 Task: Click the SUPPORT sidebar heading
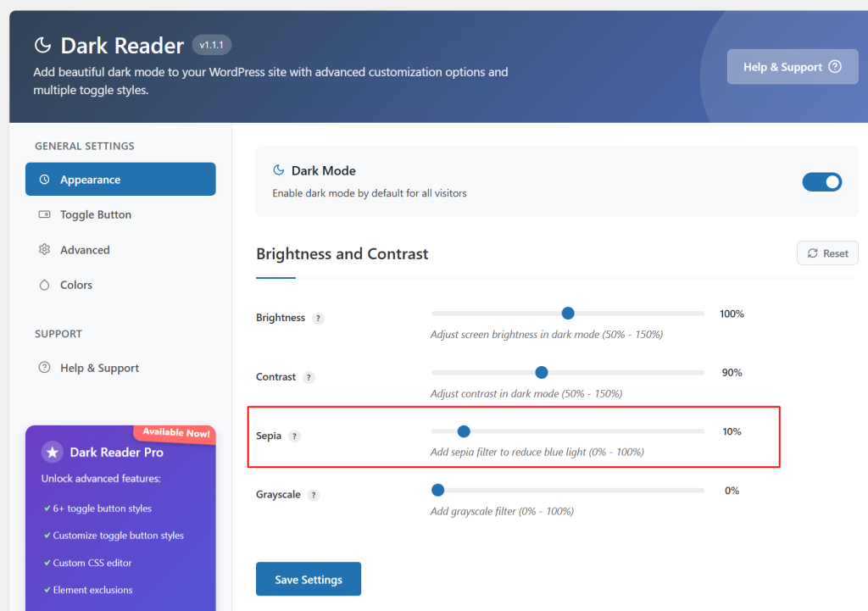[58, 334]
